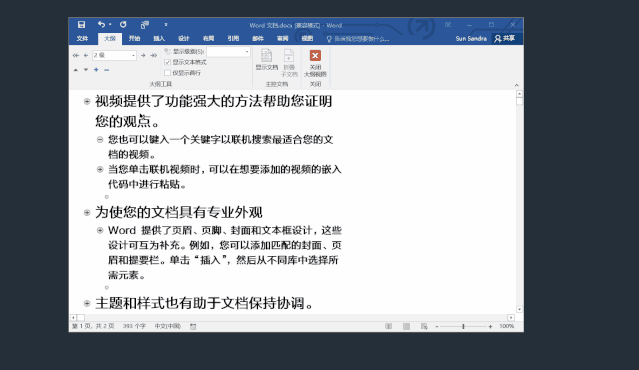639x370 pixels.
Task: Click the language indicator 中文(中国)
Action: point(167,326)
